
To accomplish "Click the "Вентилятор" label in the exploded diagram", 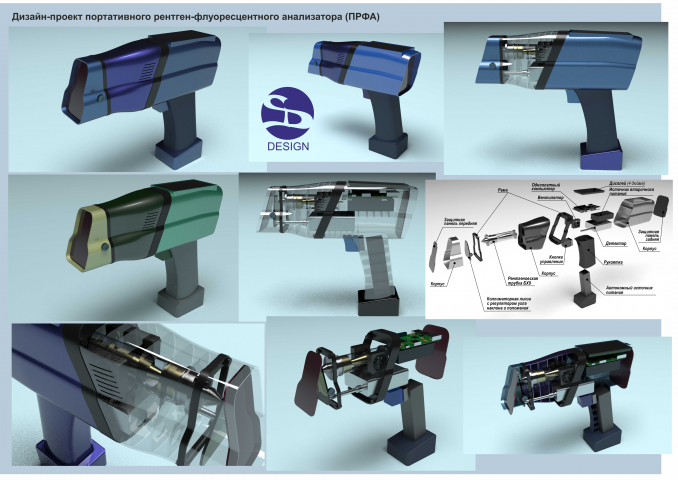I will pos(550,198).
